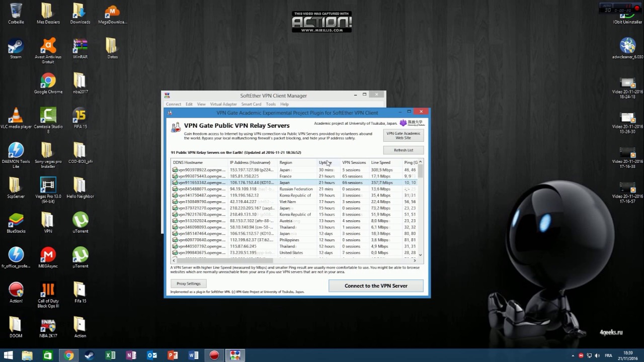Image resolution: width=644 pixels, height=362 pixels.
Task: Open Proxy Settings in the VPN Gate dialog
Action: click(189, 284)
